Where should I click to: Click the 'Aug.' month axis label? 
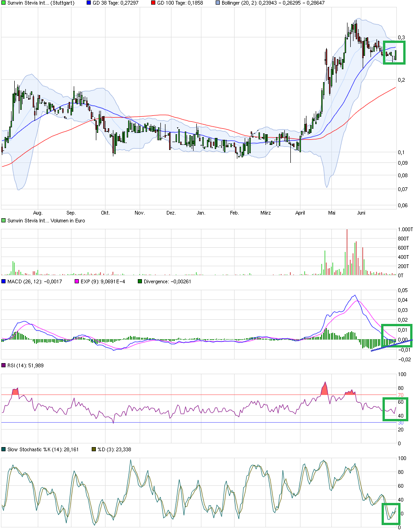38,213
